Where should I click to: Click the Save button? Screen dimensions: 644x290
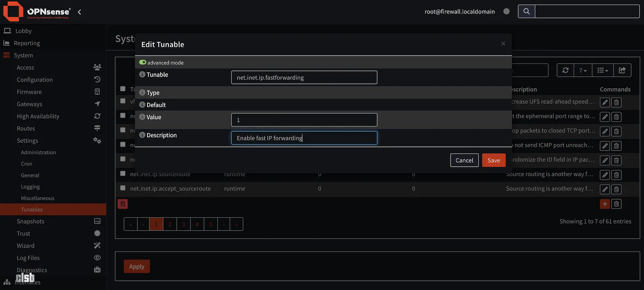(x=494, y=160)
